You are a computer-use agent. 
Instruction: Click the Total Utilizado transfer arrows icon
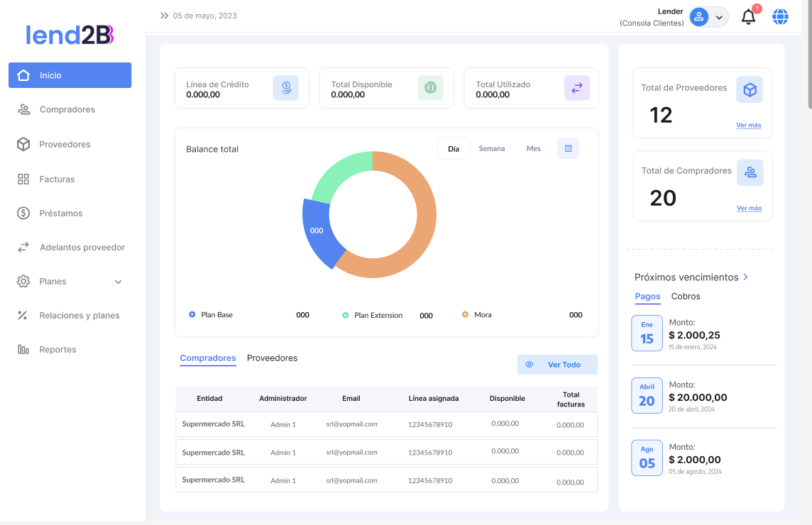point(576,88)
